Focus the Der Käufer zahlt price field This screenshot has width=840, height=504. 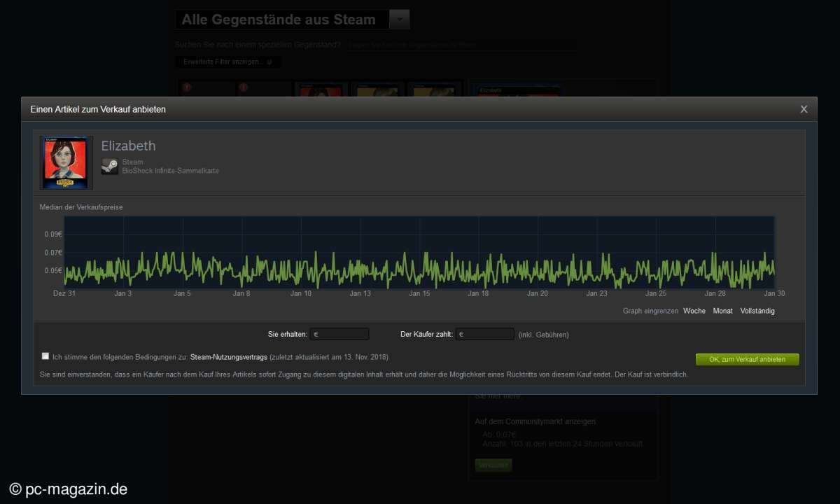click(x=485, y=335)
